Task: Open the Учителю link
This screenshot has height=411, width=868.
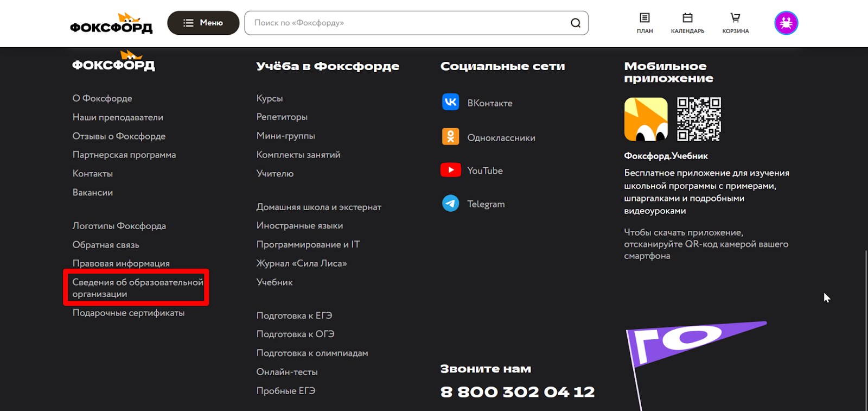Action: point(275,174)
